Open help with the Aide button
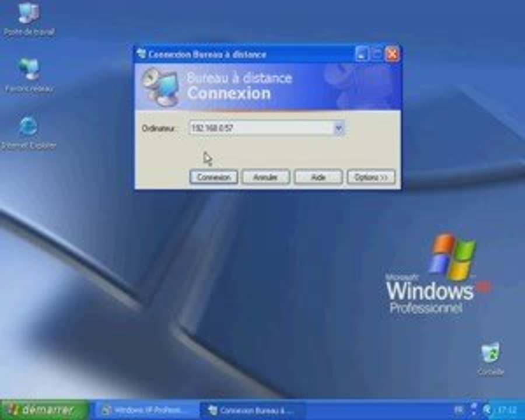This screenshot has width=525, height=420. pos(318,177)
